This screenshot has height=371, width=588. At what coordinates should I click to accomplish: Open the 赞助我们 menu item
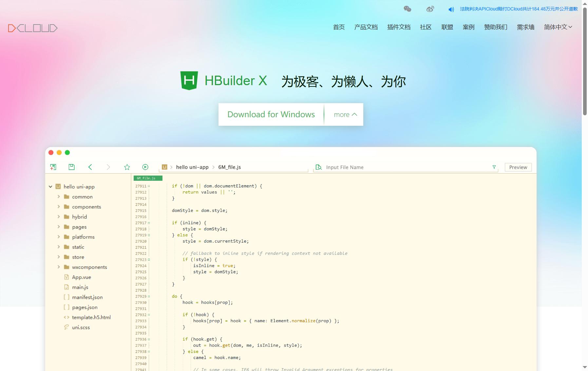496,27
